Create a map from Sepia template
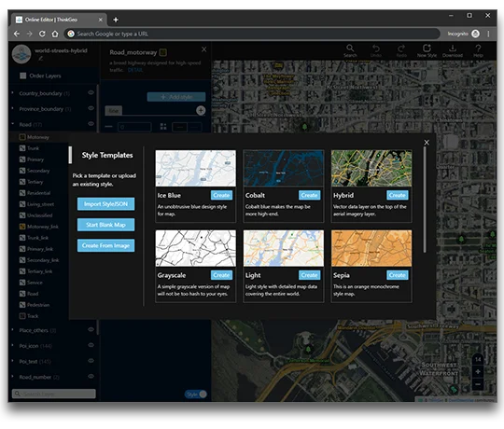 coord(398,275)
